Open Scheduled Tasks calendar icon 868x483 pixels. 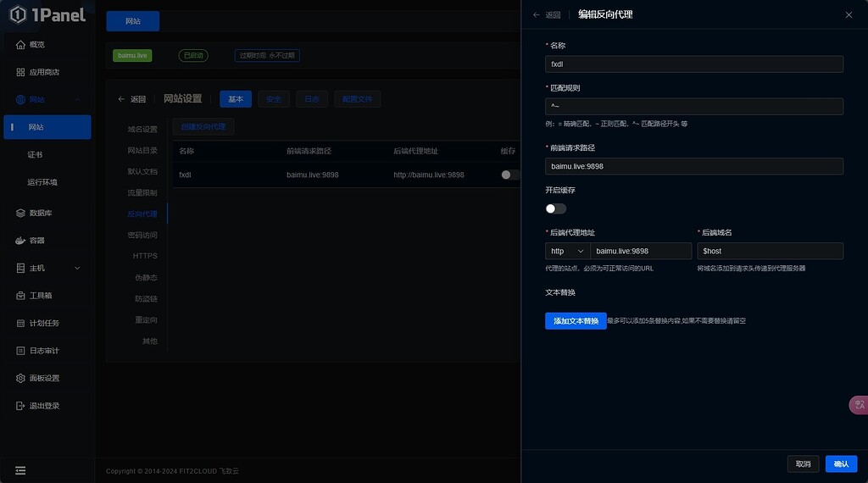coord(21,323)
